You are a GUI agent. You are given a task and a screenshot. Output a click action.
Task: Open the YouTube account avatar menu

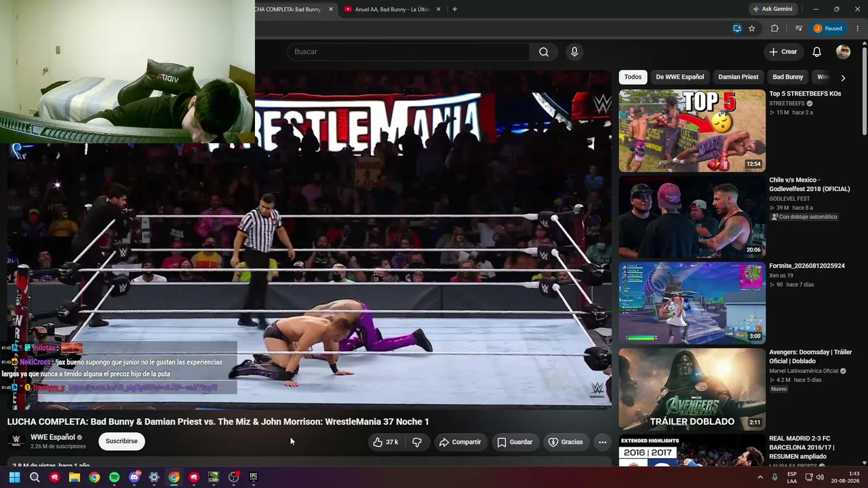[x=843, y=52]
